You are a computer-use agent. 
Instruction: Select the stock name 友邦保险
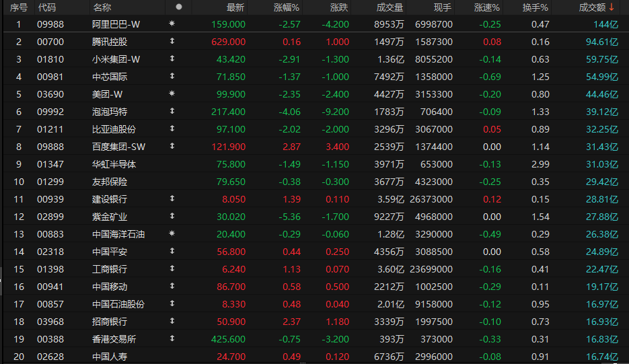(x=110, y=182)
